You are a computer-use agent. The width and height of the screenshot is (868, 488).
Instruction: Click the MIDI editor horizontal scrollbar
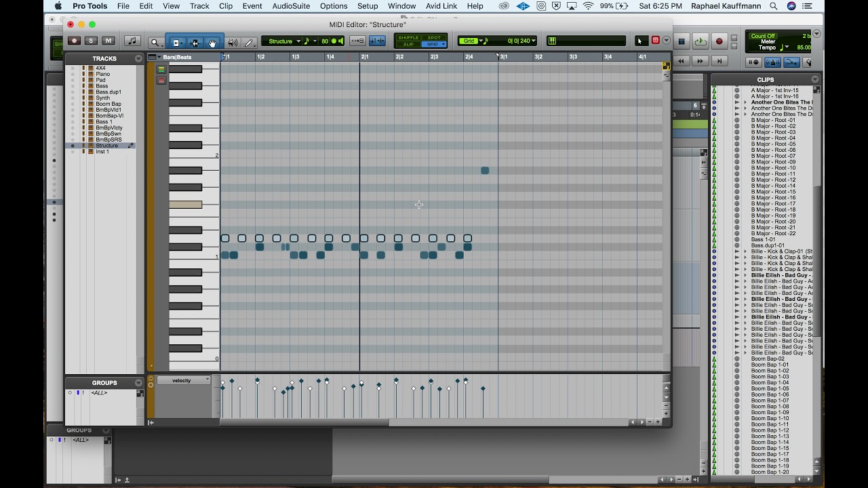[304, 422]
